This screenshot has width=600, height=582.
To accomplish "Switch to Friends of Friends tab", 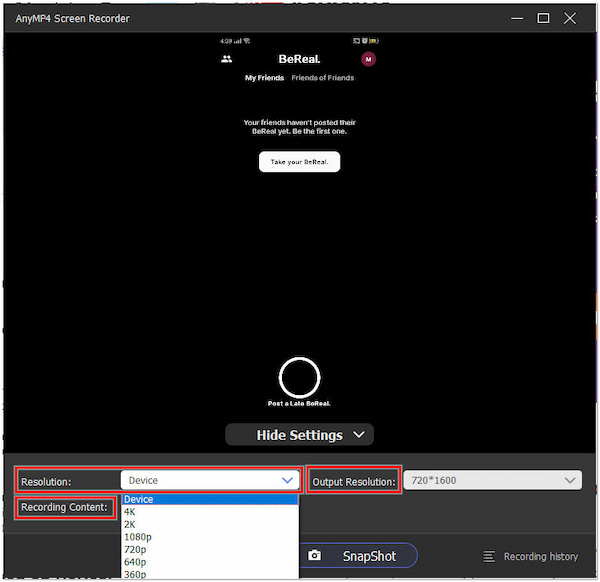I will [323, 78].
